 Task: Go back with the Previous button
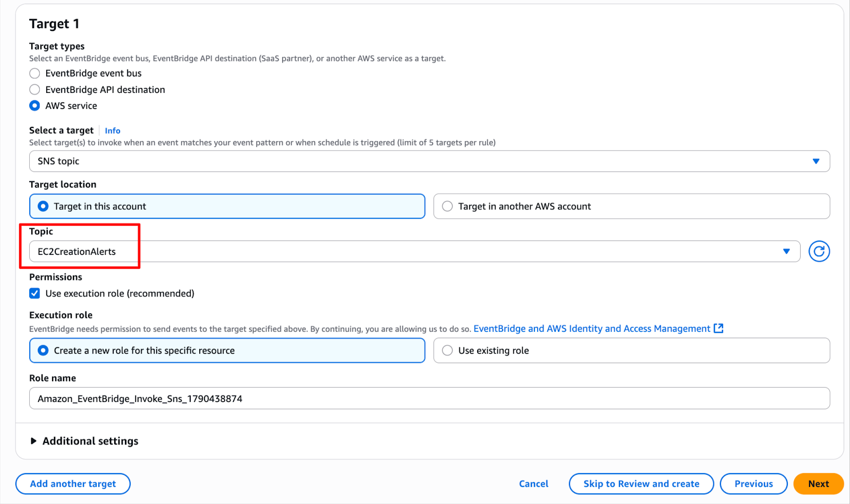753,484
